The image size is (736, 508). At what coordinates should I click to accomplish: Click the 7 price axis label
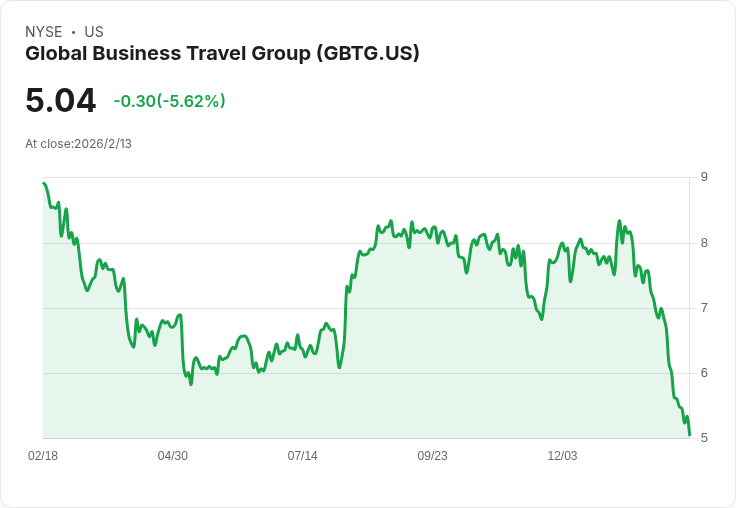704,308
